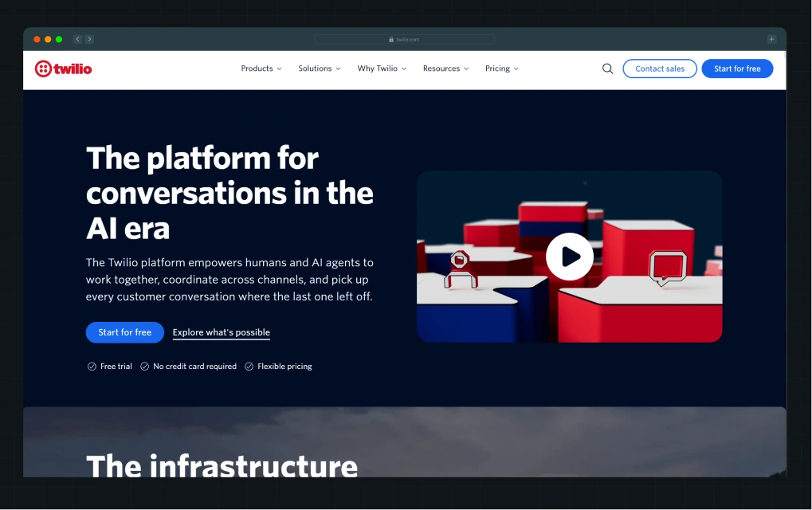812x510 pixels.
Task: Click Contact sales button
Action: (660, 69)
